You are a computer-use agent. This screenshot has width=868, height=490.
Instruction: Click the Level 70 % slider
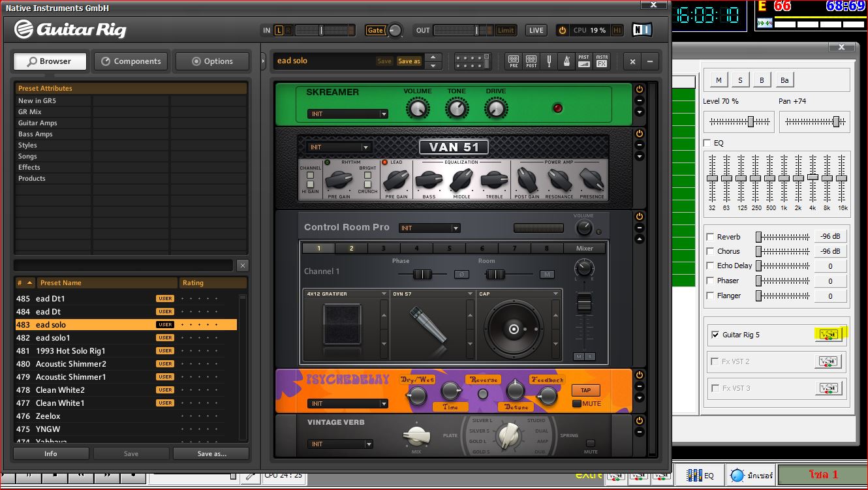tap(739, 122)
